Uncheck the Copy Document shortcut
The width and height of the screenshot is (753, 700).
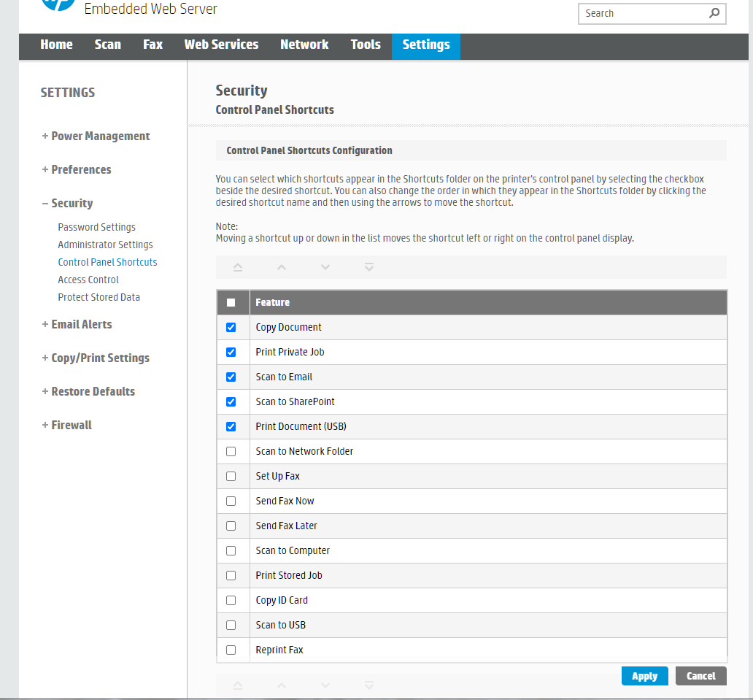tap(231, 327)
